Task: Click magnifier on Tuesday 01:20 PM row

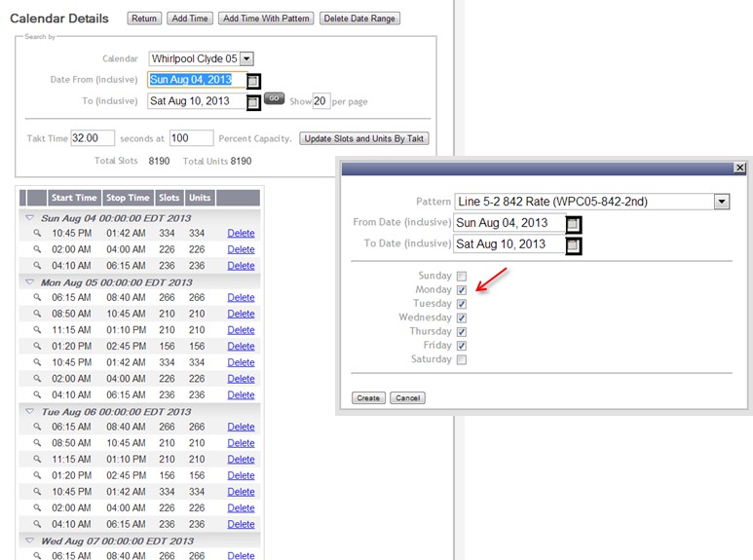Action: click(x=37, y=475)
